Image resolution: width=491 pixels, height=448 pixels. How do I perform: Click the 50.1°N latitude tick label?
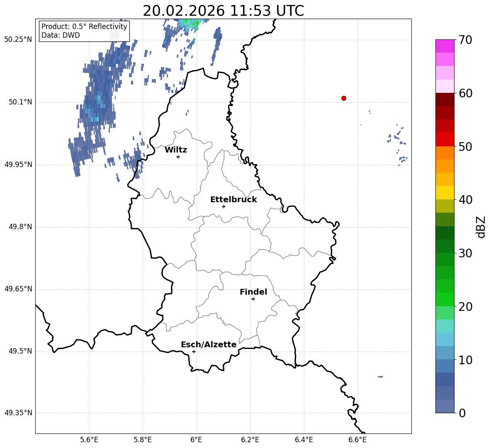click(20, 102)
